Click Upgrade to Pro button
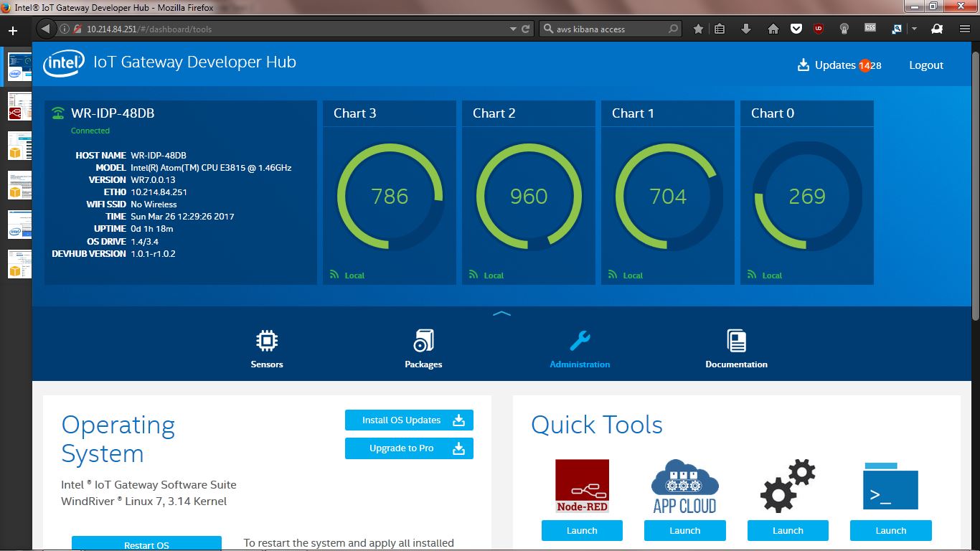 pos(409,448)
